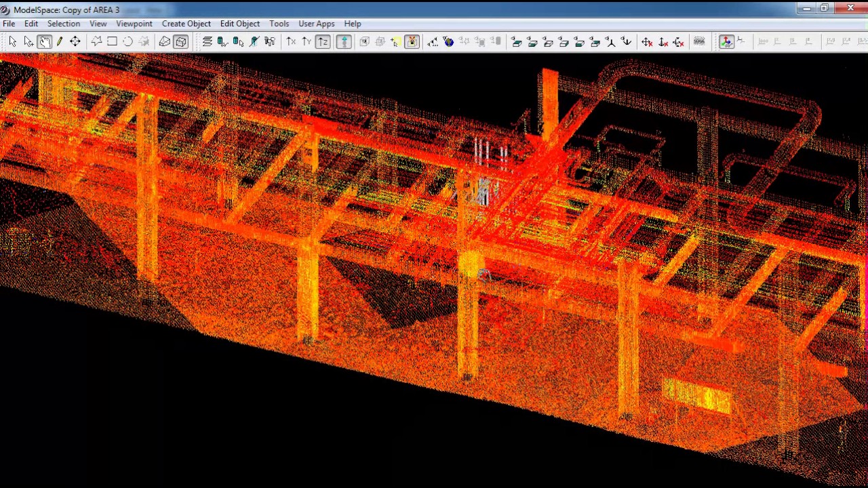Choose first standard view box icon
Image resolution: width=868 pixels, height=488 pixels.
517,42
